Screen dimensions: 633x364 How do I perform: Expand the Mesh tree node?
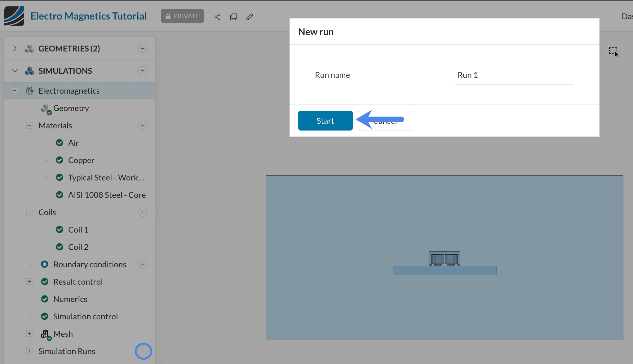30,334
